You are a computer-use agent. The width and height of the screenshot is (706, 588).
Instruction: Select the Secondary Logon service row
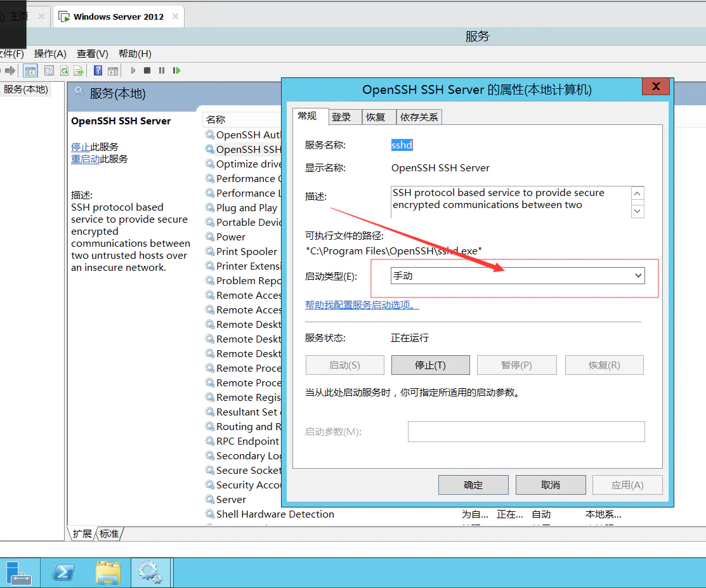point(243,455)
